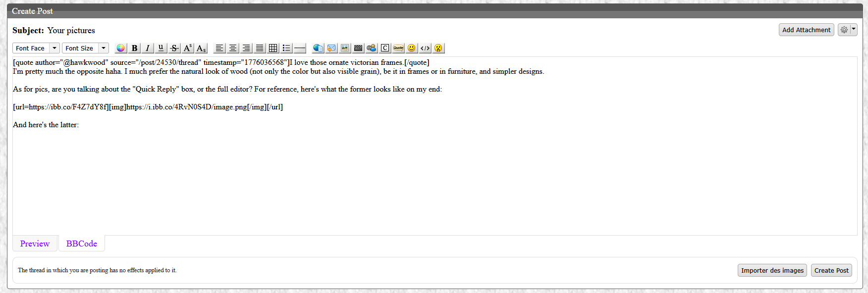Image resolution: width=868 pixels, height=293 pixels.
Task: Insert a horizontal rule
Action: (x=300, y=48)
